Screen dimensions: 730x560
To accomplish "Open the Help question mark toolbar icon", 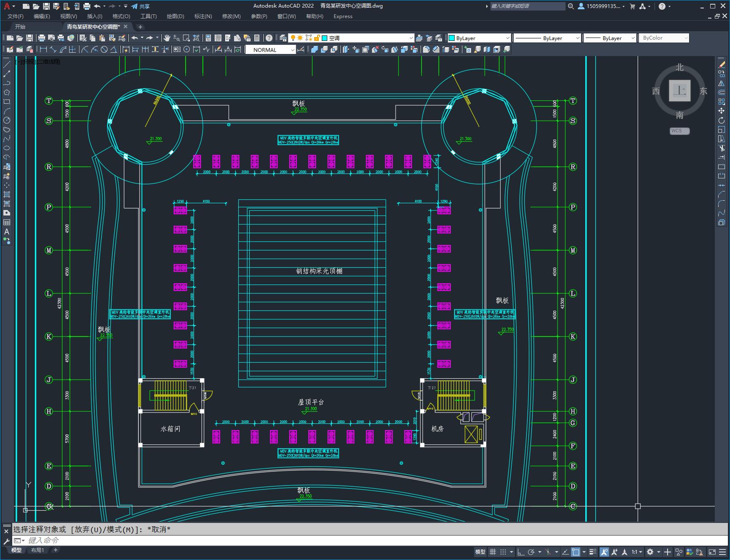I will click(x=269, y=38).
